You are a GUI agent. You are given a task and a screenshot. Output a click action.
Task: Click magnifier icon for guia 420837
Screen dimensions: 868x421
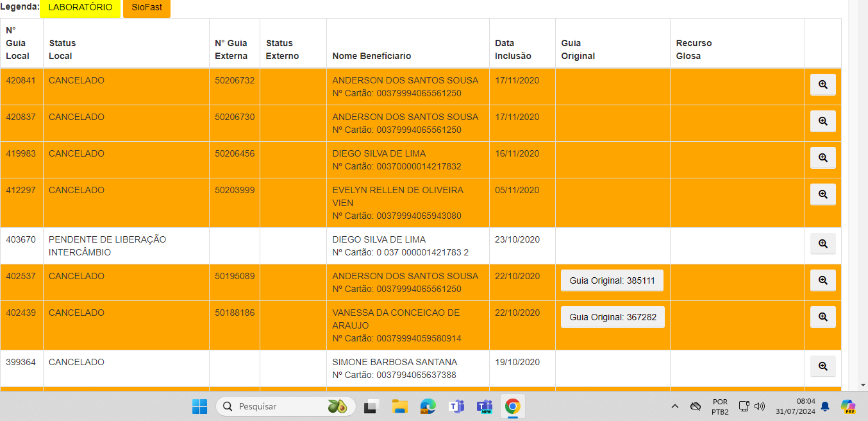pos(822,121)
